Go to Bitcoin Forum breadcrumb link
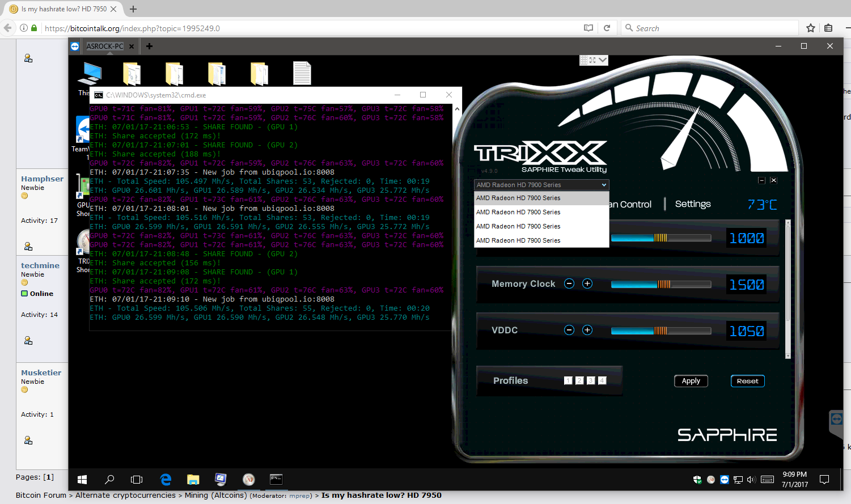The width and height of the screenshot is (851, 504). [x=41, y=495]
